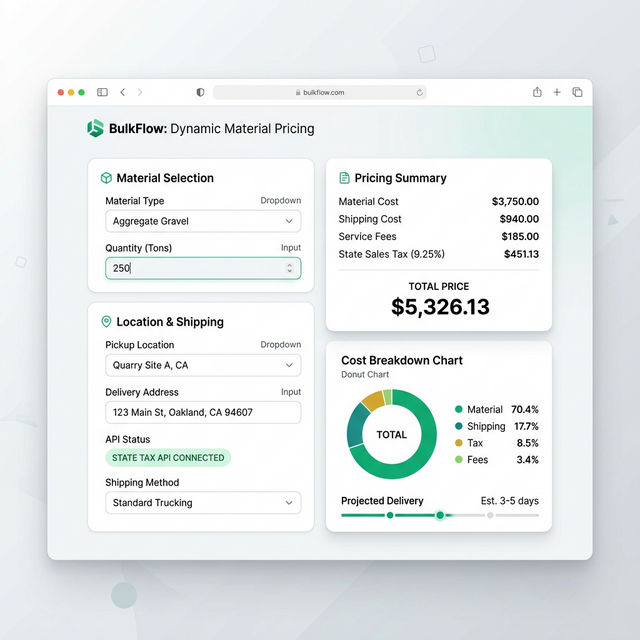Reload the page via refresh icon

[x=419, y=93]
